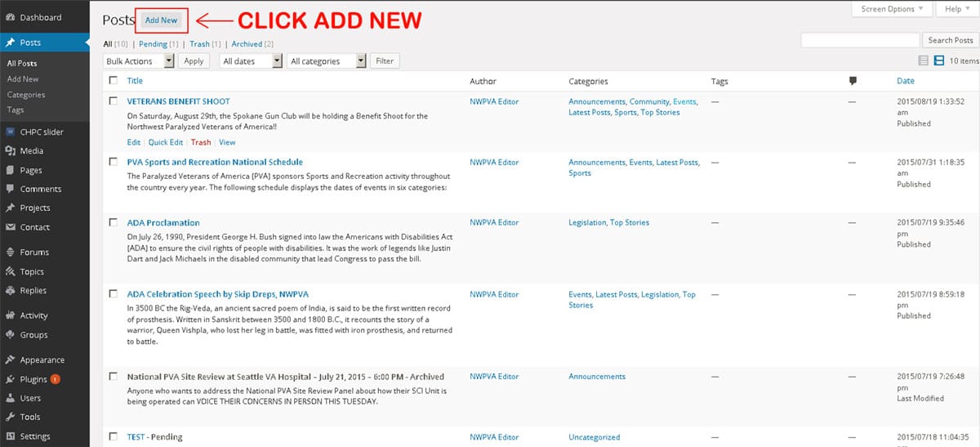Open PVA Sports and Recreation National Schedule
This screenshot has height=447, width=980.
click(215, 162)
